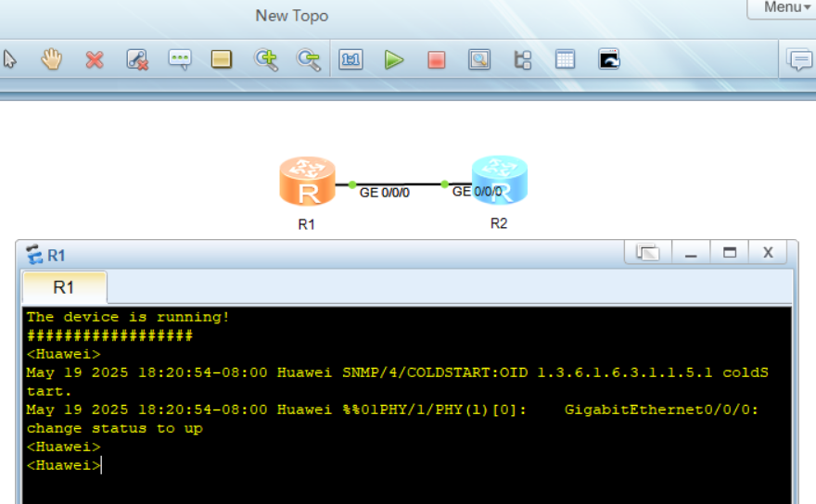Viewport: 816px width, 504px height.
Task: Maximize the R1 console window
Action: (x=730, y=252)
